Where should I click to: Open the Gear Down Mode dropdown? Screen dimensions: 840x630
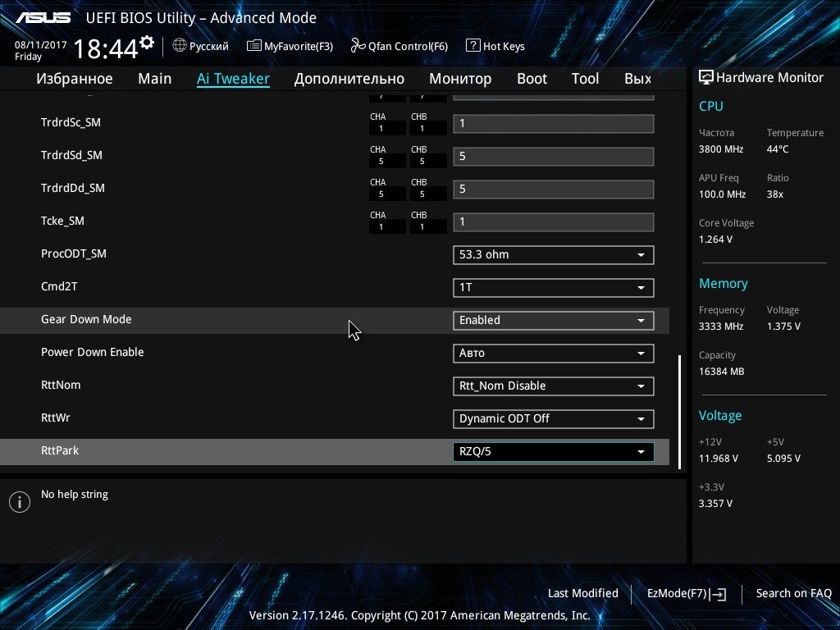coord(554,321)
